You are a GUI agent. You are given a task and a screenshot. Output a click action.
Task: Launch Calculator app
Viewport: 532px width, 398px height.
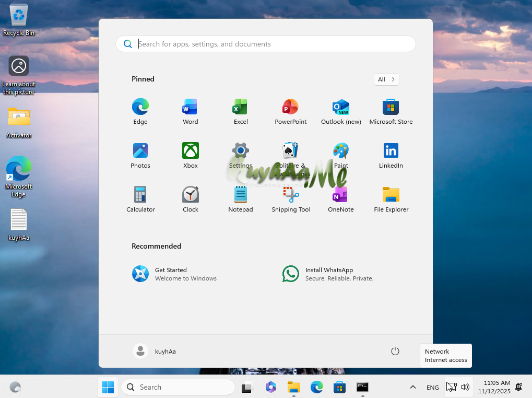[x=140, y=199]
